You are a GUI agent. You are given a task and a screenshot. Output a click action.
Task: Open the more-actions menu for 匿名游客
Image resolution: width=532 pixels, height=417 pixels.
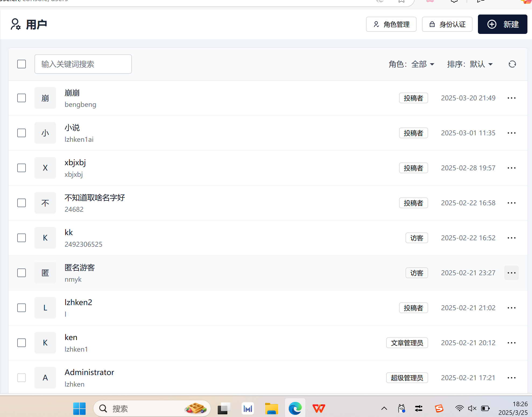pos(511,273)
